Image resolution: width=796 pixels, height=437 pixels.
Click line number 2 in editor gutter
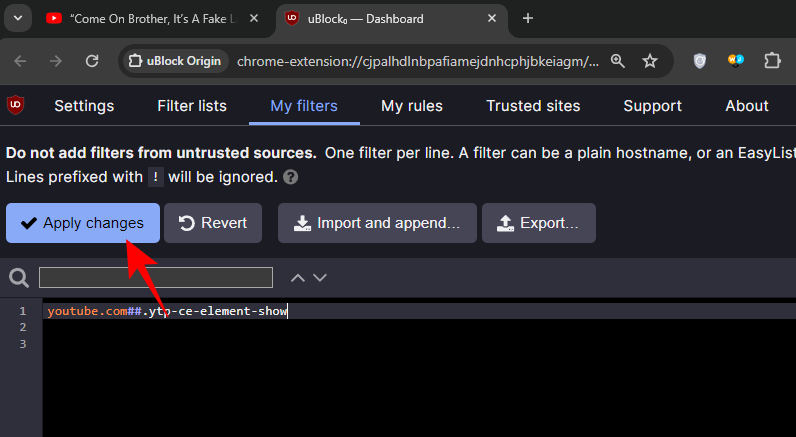[23, 327]
